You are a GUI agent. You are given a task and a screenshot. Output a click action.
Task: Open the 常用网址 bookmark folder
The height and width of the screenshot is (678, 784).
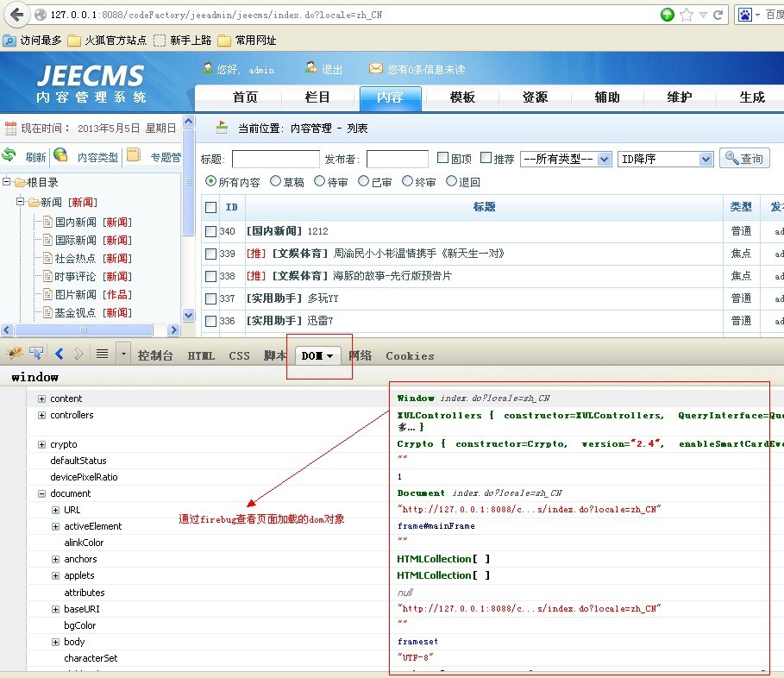[x=247, y=40]
